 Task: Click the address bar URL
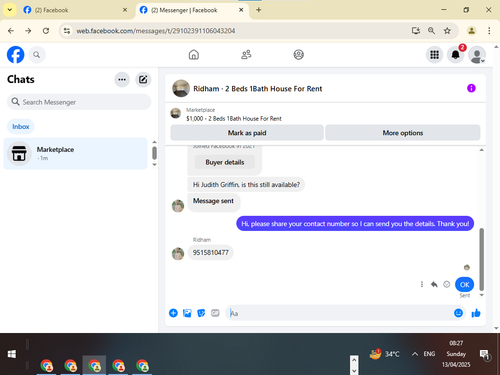tap(156, 31)
